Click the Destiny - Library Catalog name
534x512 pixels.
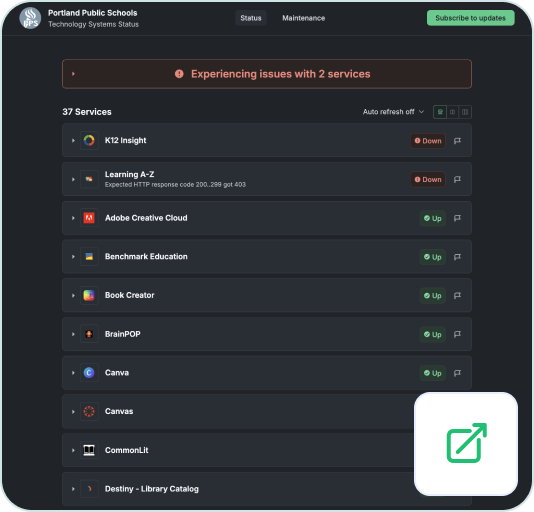tap(152, 489)
